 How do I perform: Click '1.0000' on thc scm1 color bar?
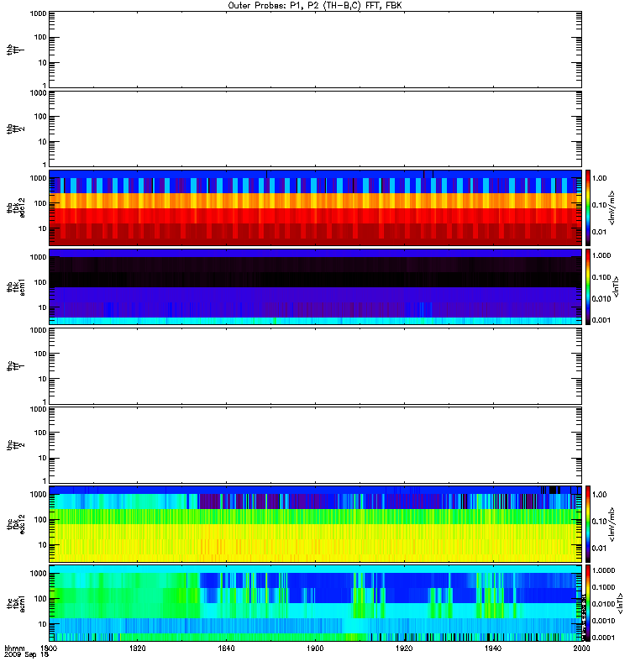(603, 570)
